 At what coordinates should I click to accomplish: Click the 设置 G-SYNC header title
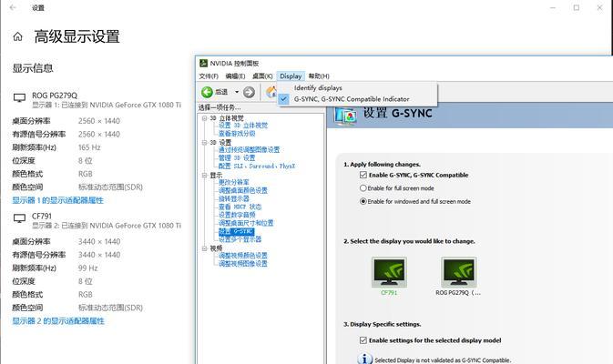[398, 113]
